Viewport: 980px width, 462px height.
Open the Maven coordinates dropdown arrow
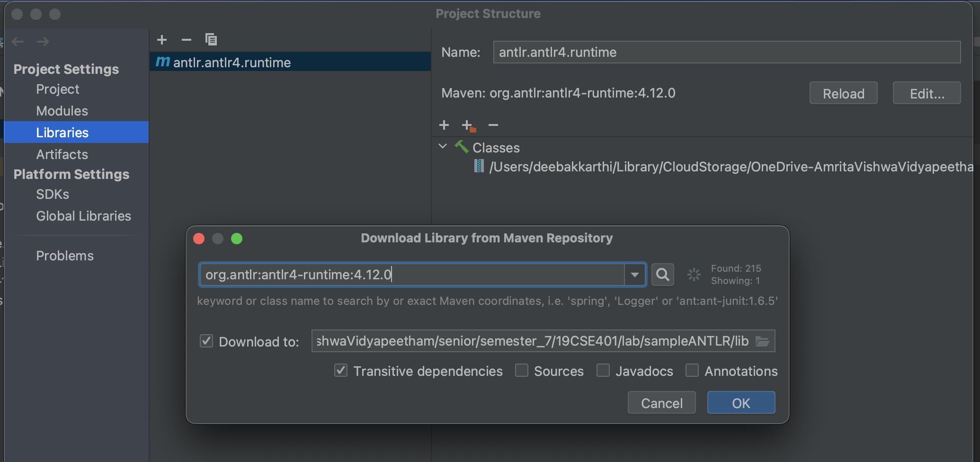[635, 275]
